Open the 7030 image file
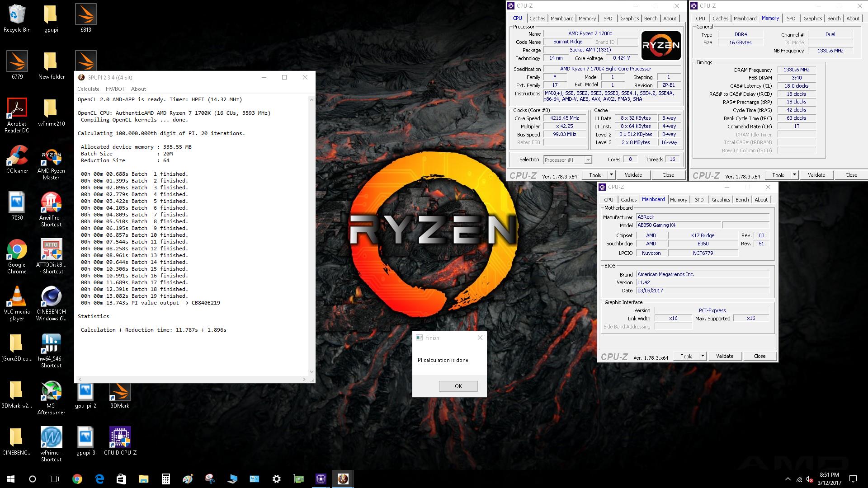 click(17, 206)
